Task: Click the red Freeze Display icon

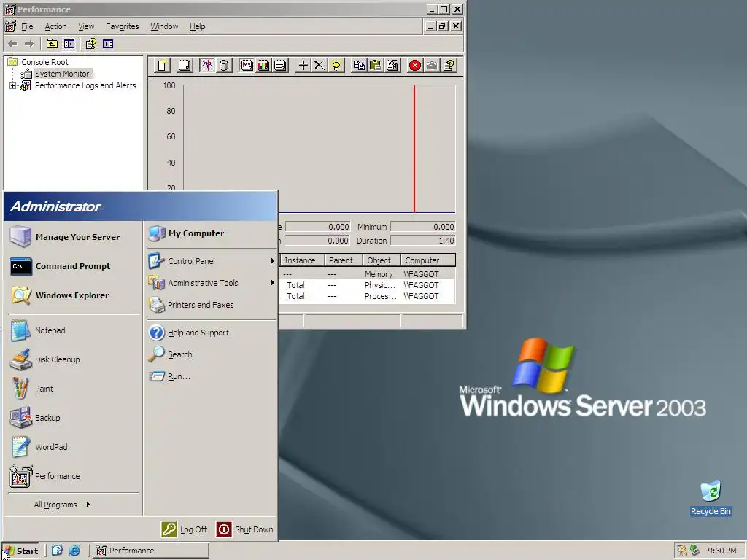Action: 415,65
